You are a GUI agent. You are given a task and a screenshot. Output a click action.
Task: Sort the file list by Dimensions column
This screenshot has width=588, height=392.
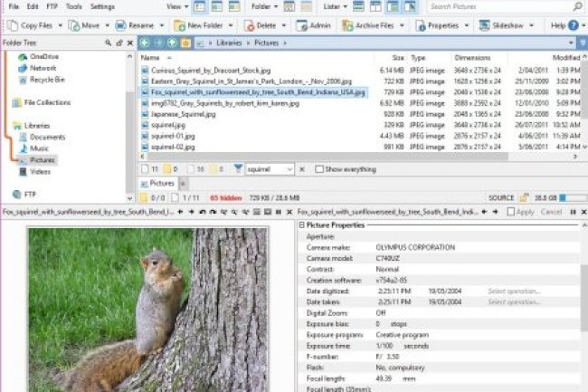pos(472,58)
